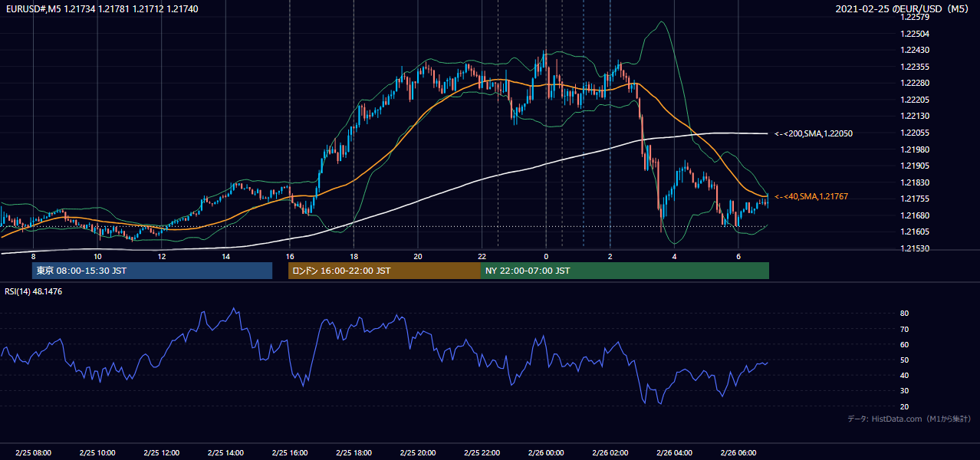Click the 2/26 02:00 time label
Viewport: 980px width, 460px height.
(610, 452)
